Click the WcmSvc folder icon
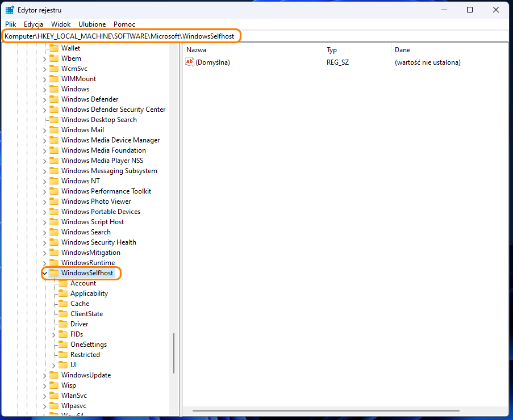Screen dimensions: 513x420 point(53,69)
